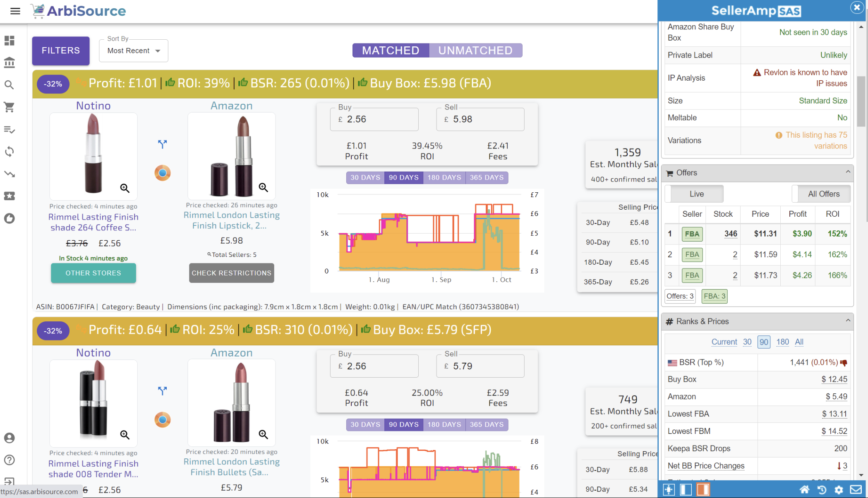Click SellerAmp panel scrollbar thumb
The image size is (868, 498).
point(861,101)
